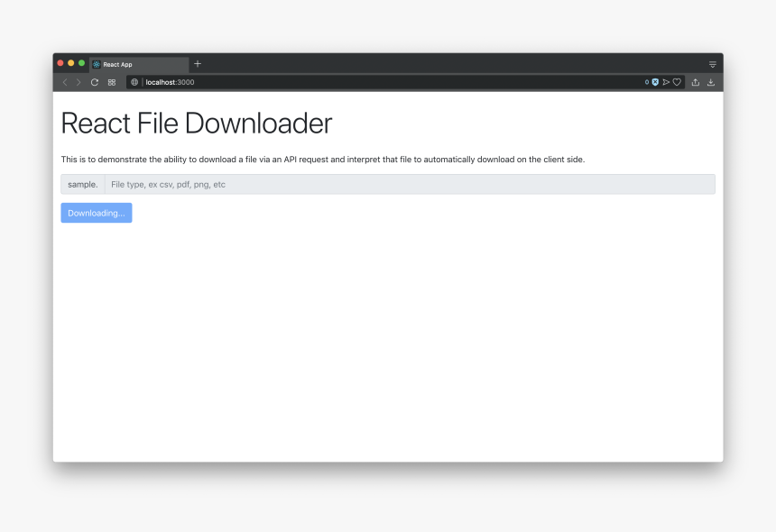
Task: Click the Downloading... button
Action: (97, 213)
